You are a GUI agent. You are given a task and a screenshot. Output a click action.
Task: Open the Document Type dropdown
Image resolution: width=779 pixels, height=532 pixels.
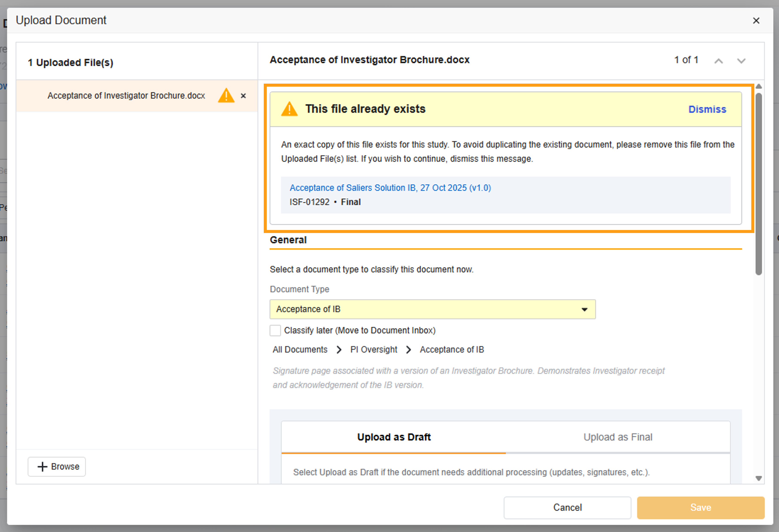432,309
